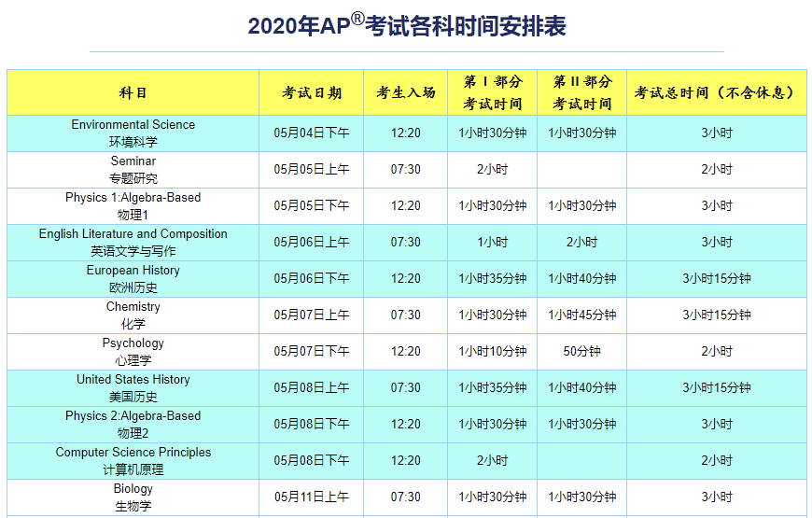Select the United States History cell
812x518 pixels.
(133, 388)
